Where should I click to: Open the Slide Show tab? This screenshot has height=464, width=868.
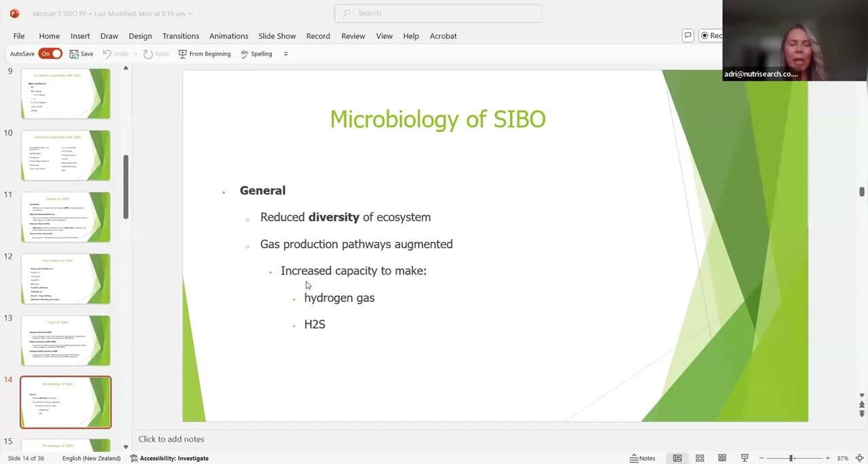277,36
